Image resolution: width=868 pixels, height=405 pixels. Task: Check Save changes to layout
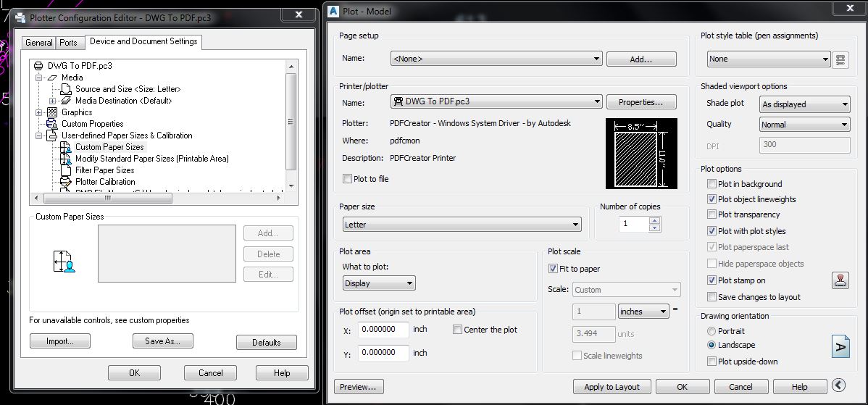pos(712,296)
